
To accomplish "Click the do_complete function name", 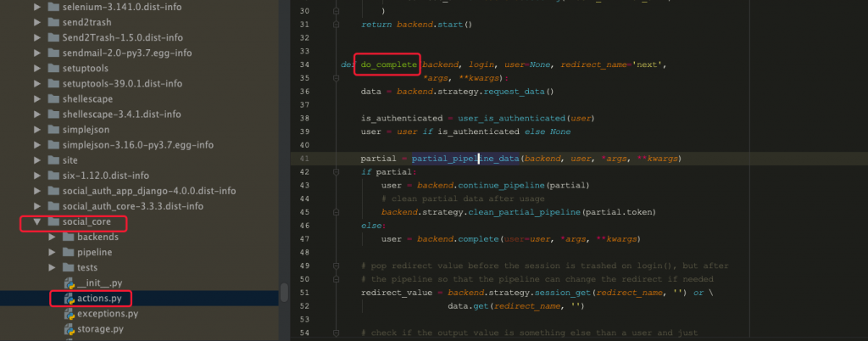I will click(x=388, y=64).
